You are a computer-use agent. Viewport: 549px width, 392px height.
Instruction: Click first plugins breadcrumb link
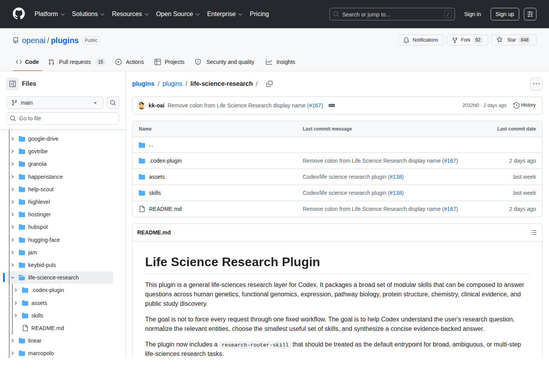coord(143,84)
